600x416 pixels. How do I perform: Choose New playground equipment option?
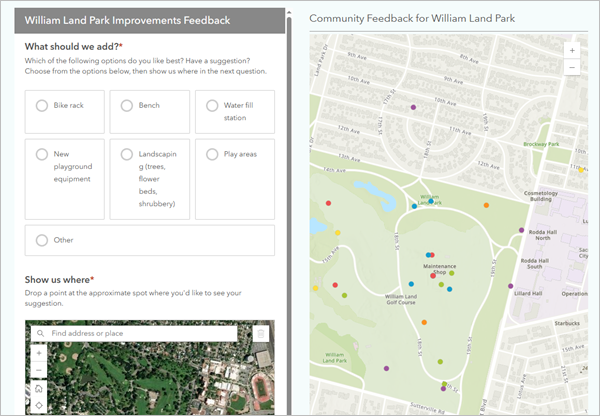point(42,154)
